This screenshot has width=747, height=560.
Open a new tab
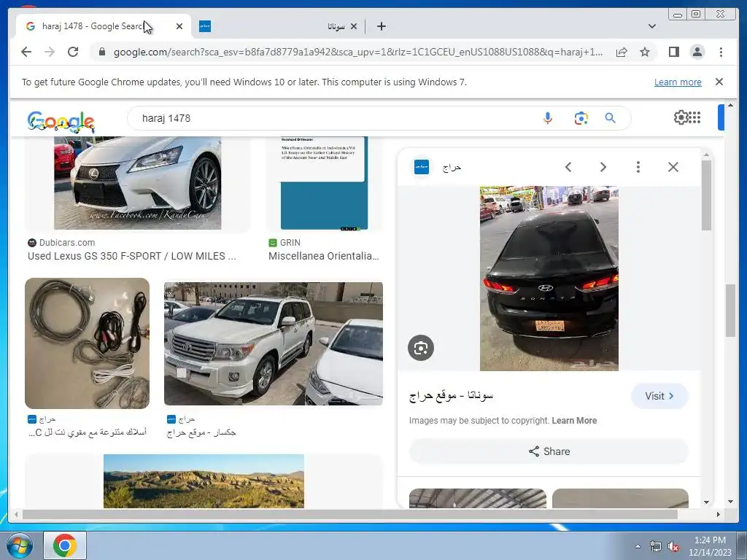tap(381, 26)
